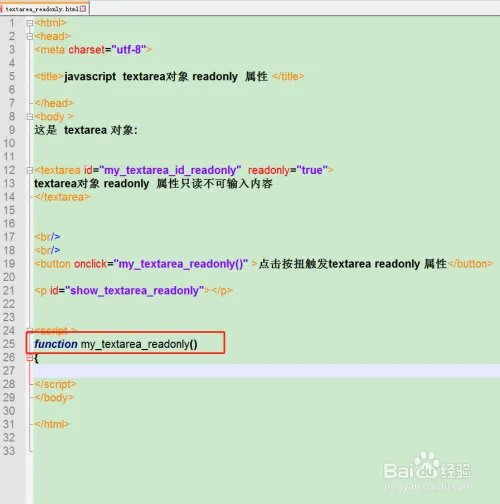Select the textarea_readonly.html file tab
This screenshot has height=504, width=500.
click(x=44, y=9)
